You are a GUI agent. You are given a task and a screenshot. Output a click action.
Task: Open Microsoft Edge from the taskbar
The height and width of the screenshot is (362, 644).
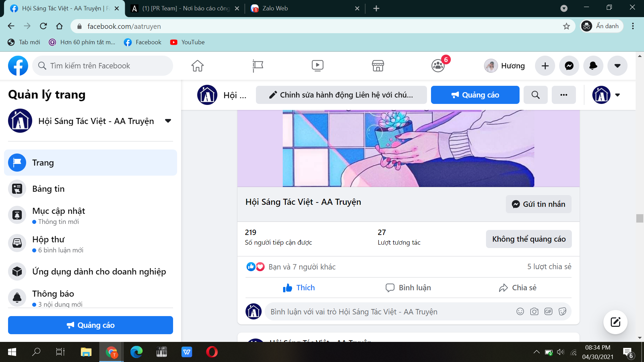tap(136, 352)
